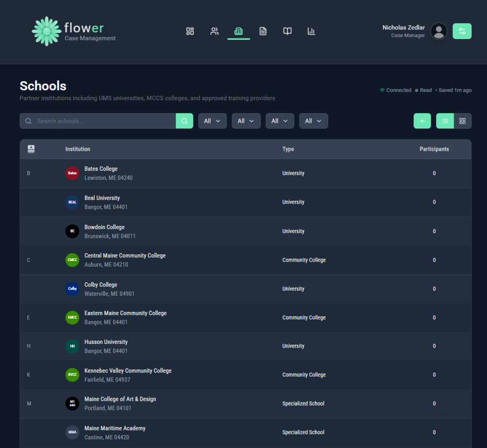The width and height of the screenshot is (487, 448).
Task: Click the green search magnifier button
Action: click(185, 121)
